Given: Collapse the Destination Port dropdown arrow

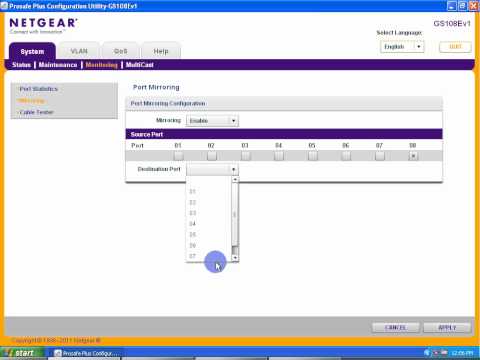Looking at the screenshot, I should pyautogui.click(x=234, y=170).
